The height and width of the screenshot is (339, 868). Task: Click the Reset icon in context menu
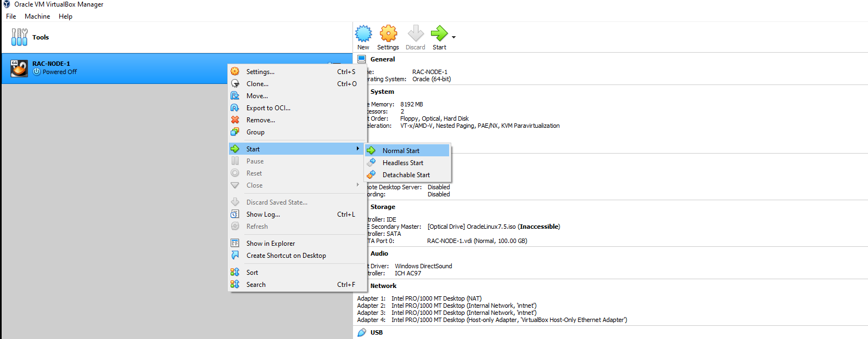(x=235, y=173)
